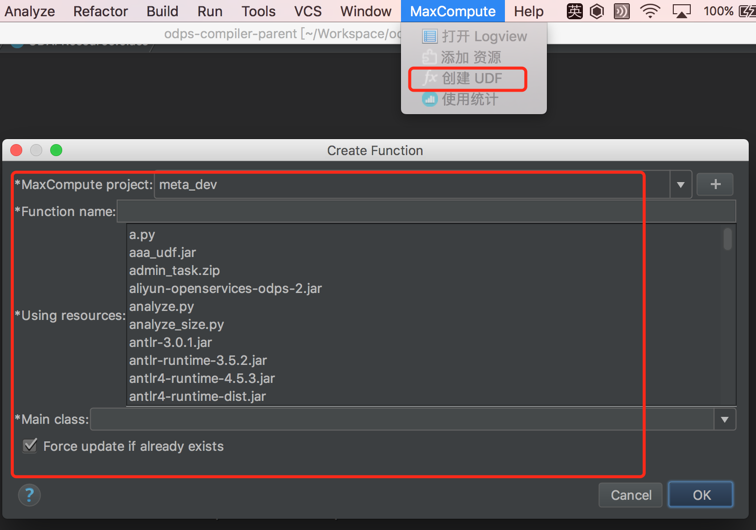Open the Wi-Fi status menu
Image resolution: width=756 pixels, height=530 pixels.
point(650,11)
